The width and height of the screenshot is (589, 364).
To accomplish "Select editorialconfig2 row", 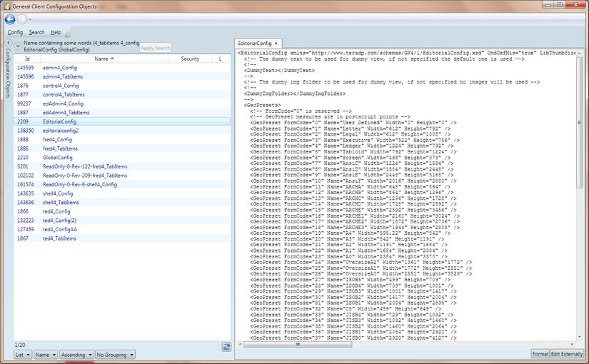I will 122,131.
